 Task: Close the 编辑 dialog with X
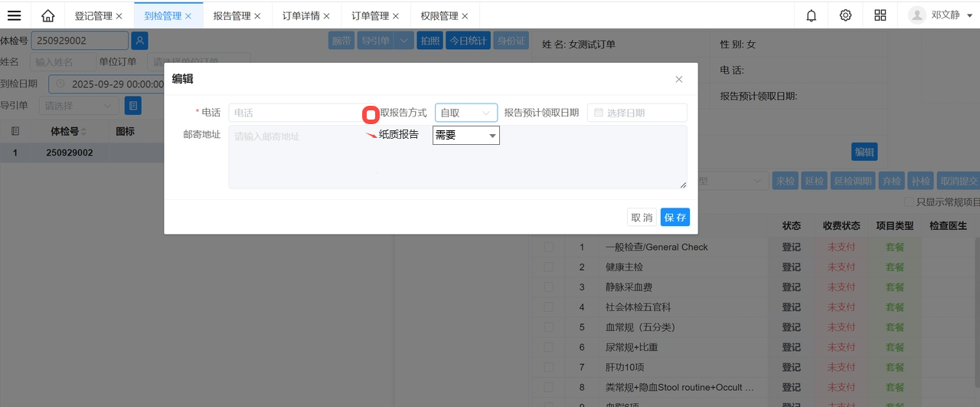tap(678, 79)
